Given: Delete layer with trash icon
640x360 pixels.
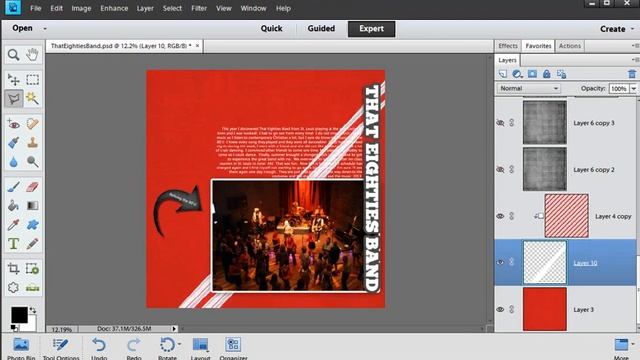Looking at the screenshot, I should (x=632, y=74).
